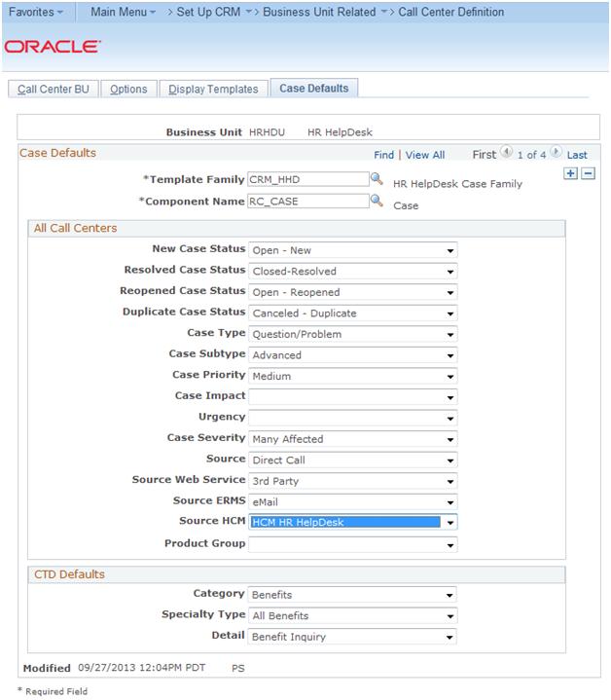Open the Source HCM dropdown
Screen dimensions: 611x700
click(353, 522)
